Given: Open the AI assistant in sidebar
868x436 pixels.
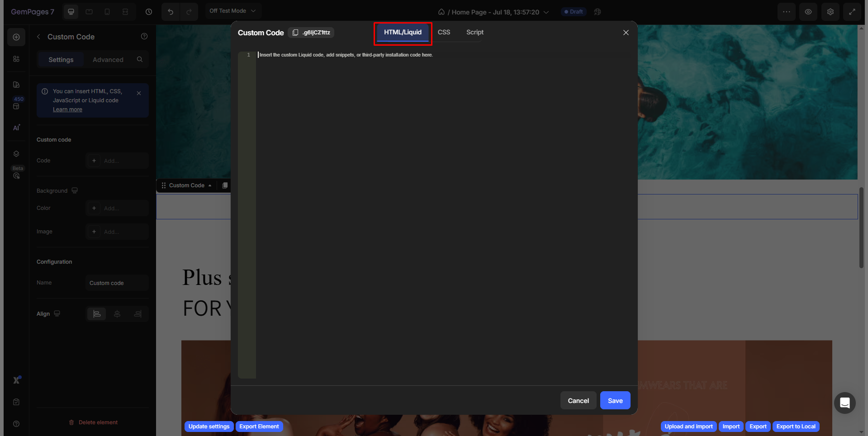Looking at the screenshot, I should [x=16, y=128].
